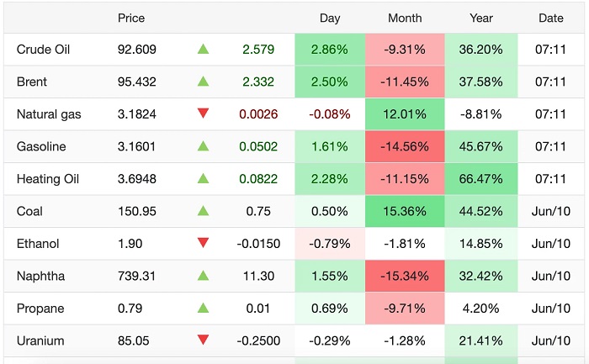Select Ethanol price 1.90
Viewport: 589px width, 364px height.
tap(130, 244)
